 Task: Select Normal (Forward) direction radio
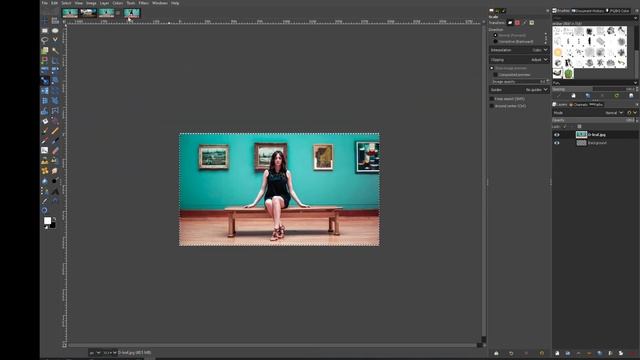495,36
